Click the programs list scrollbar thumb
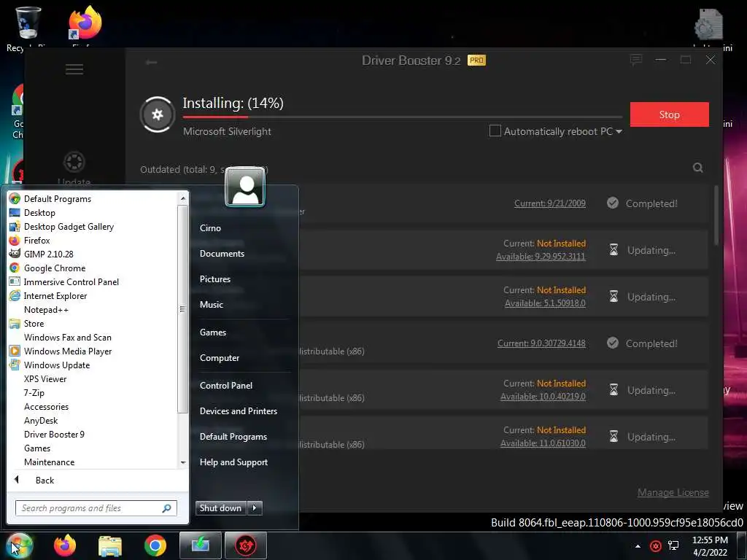Viewport: 747px width, 560px height. coord(182,309)
